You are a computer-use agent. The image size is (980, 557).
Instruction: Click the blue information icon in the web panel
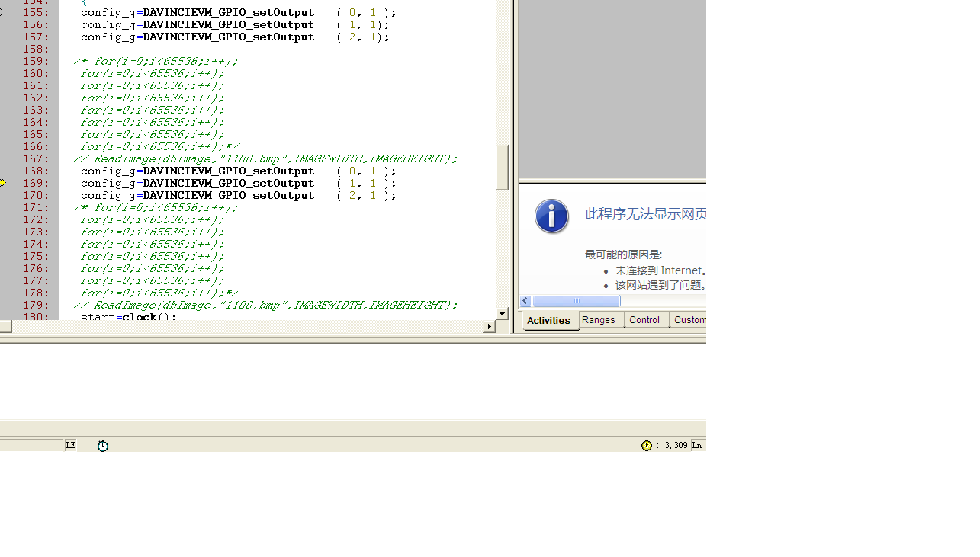(x=551, y=216)
